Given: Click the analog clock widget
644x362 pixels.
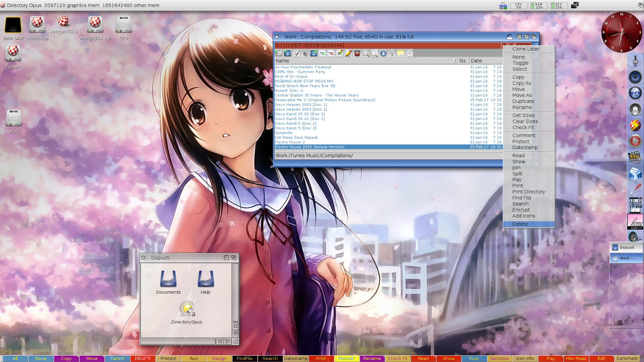Looking at the screenshot, I should 622,32.
